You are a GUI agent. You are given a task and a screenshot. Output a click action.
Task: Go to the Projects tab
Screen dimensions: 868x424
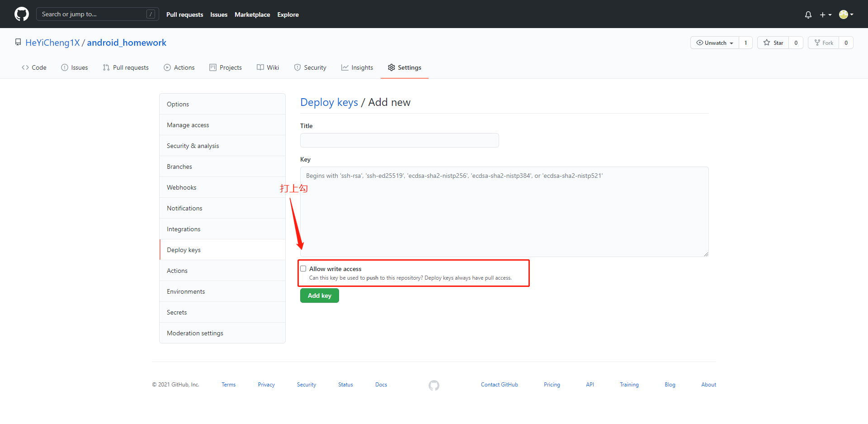tap(226, 67)
